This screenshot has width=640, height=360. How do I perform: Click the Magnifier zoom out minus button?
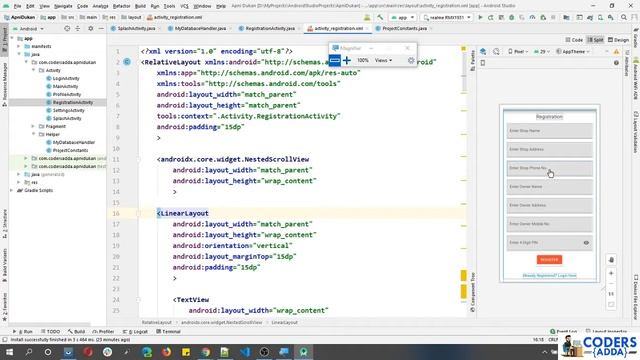335,60
